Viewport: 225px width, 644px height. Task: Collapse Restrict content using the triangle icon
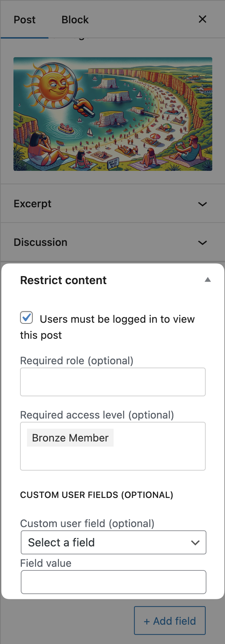pyautogui.click(x=208, y=280)
